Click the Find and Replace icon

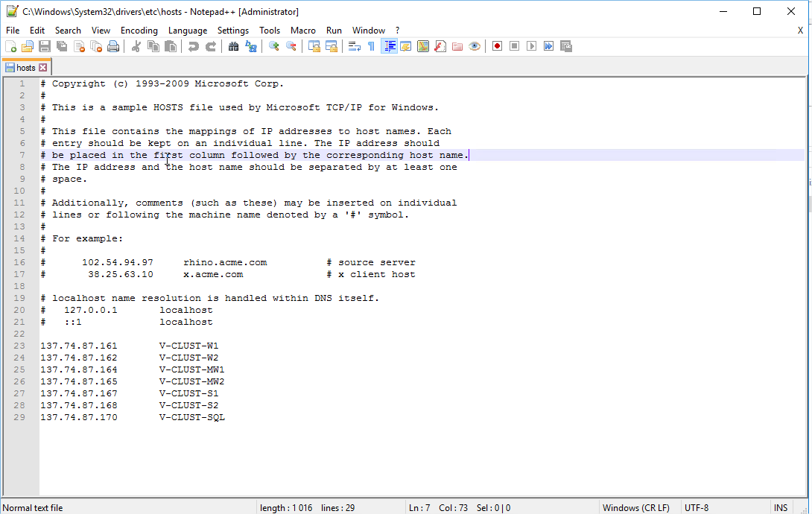pos(251,46)
